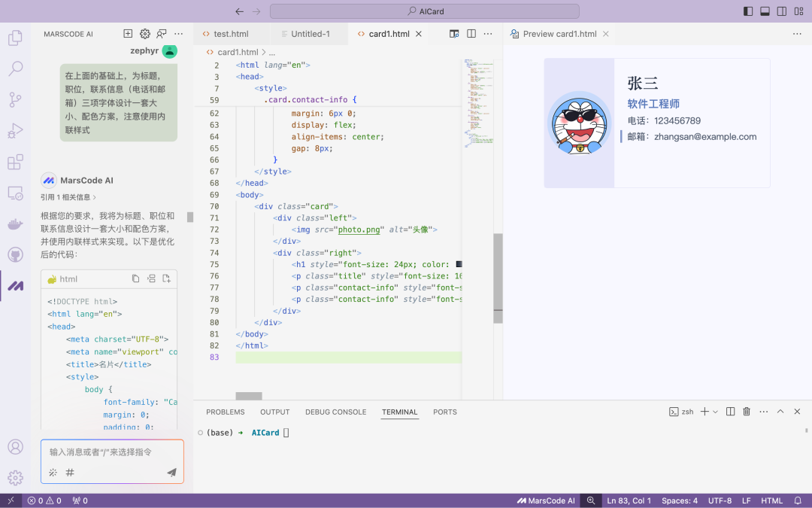Maximize the panel using the up chevron
812x508 pixels.
click(780, 412)
